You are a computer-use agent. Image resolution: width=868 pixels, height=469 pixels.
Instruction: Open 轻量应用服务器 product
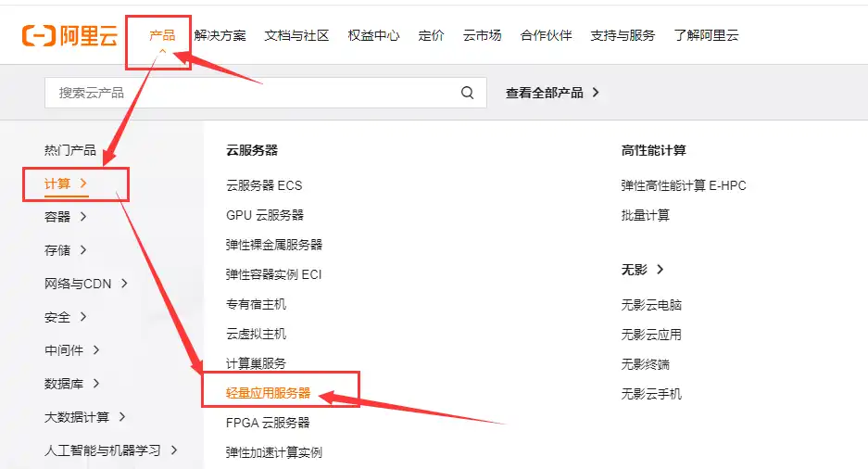(x=268, y=393)
